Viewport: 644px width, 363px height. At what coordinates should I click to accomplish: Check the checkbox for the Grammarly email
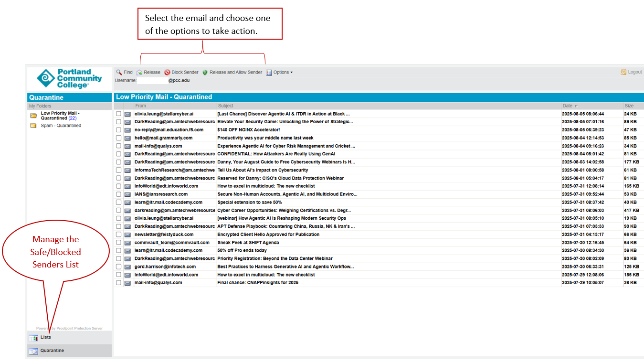point(118,138)
